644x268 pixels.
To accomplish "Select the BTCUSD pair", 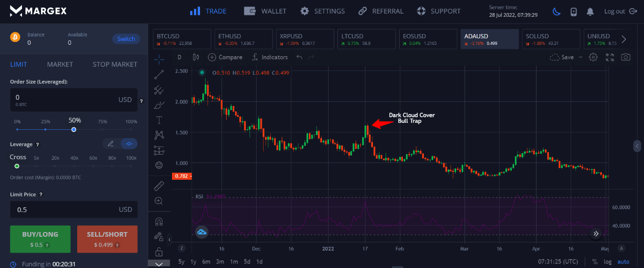I will (181, 39).
